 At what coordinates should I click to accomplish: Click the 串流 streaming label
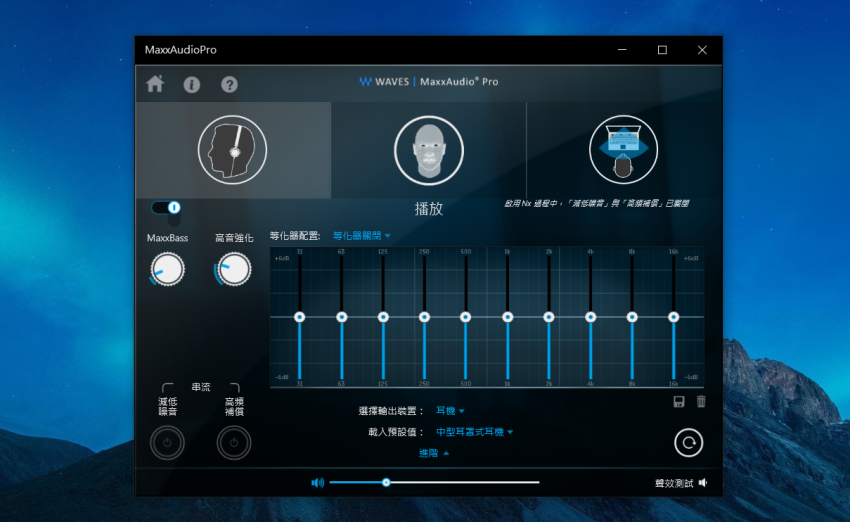coord(201,387)
